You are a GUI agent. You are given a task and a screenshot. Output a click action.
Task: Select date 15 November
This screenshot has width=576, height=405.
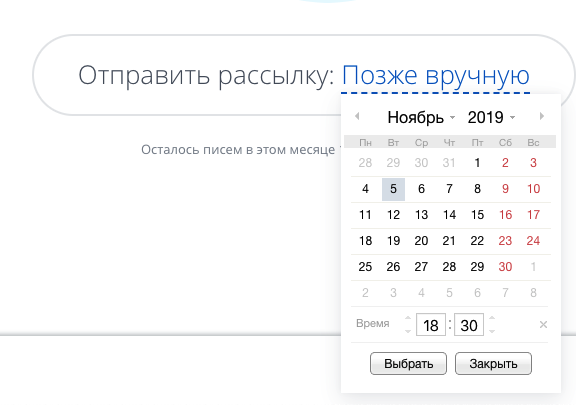point(477,215)
